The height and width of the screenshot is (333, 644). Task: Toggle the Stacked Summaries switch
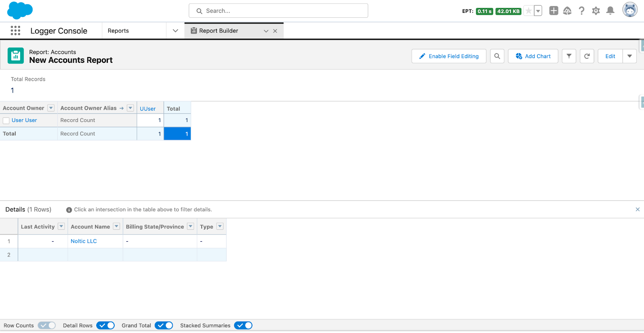(243, 325)
